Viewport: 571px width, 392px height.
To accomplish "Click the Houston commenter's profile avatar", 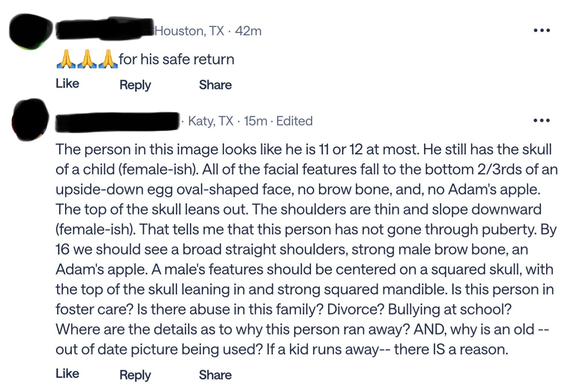I will coord(31,32).
